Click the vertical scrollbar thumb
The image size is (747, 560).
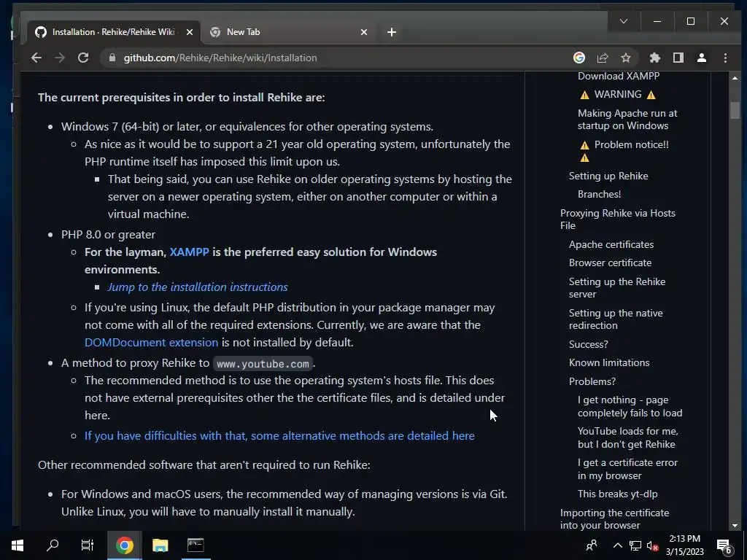tap(735, 110)
